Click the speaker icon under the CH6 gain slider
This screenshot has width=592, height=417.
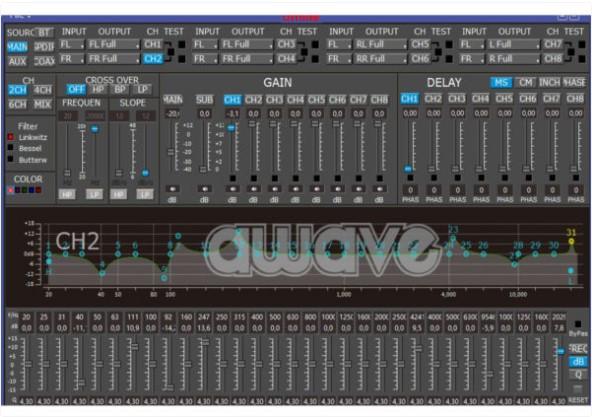[x=338, y=188]
